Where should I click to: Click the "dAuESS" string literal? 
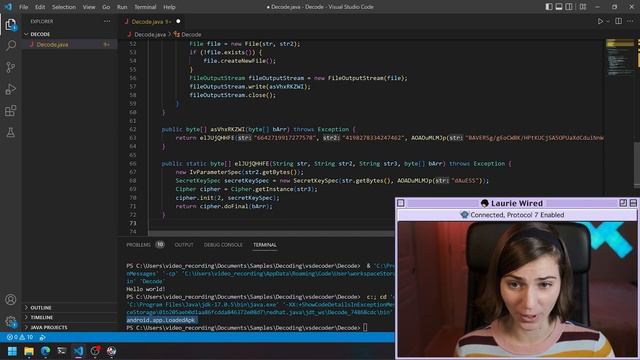[465, 180]
